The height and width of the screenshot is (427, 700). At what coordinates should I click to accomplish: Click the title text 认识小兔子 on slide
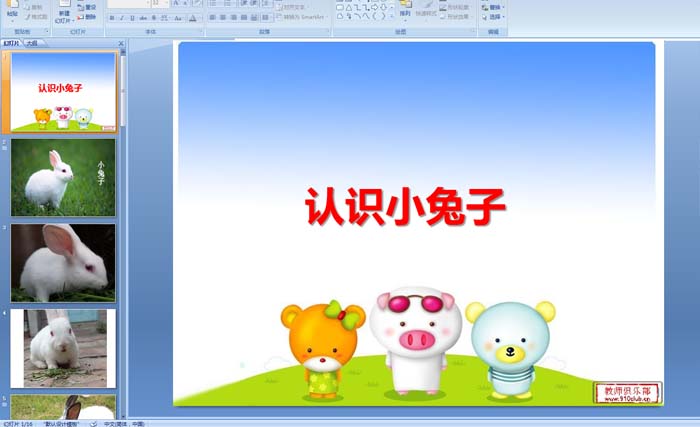pyautogui.click(x=405, y=208)
